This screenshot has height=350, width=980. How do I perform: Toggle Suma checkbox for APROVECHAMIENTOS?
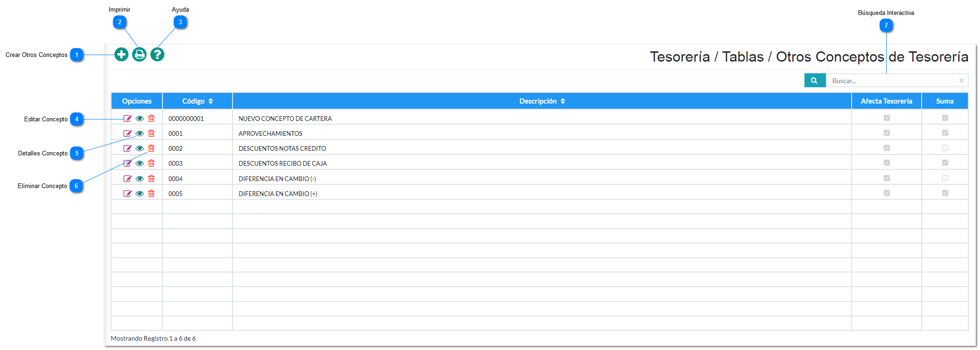(945, 133)
